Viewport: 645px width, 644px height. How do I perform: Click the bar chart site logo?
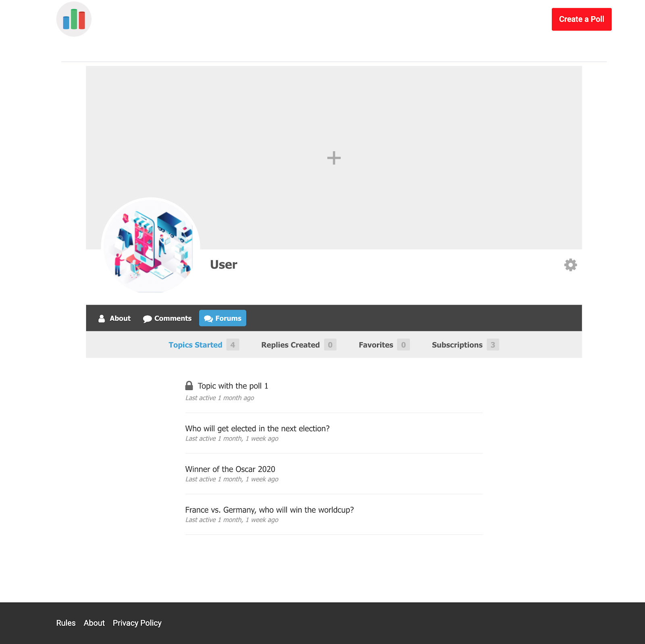pos(74,19)
